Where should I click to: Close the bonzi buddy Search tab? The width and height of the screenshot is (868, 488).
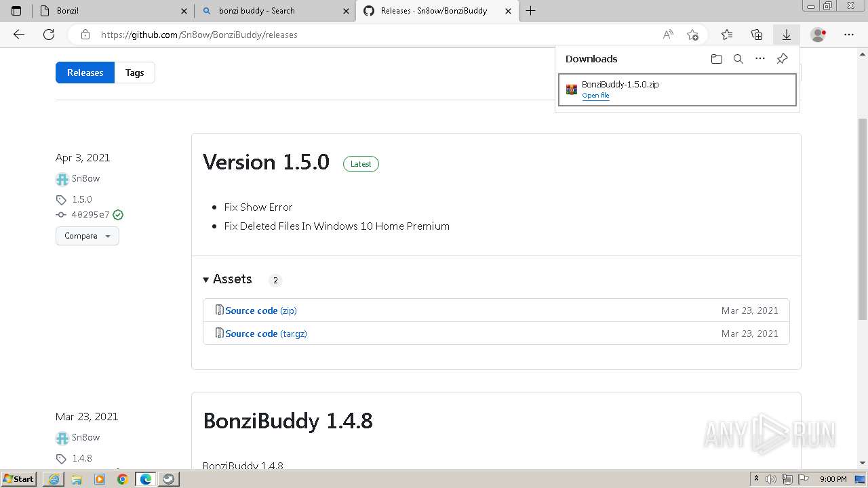point(346,11)
